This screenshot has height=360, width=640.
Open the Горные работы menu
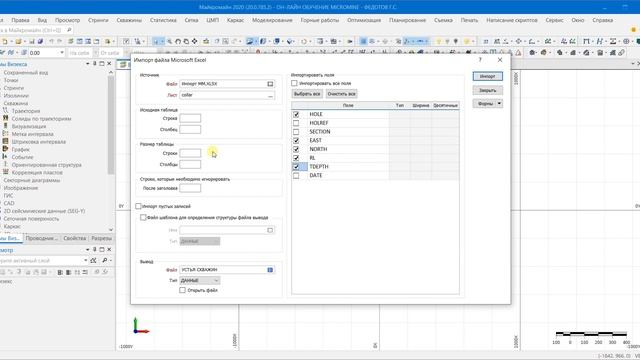tap(320, 20)
